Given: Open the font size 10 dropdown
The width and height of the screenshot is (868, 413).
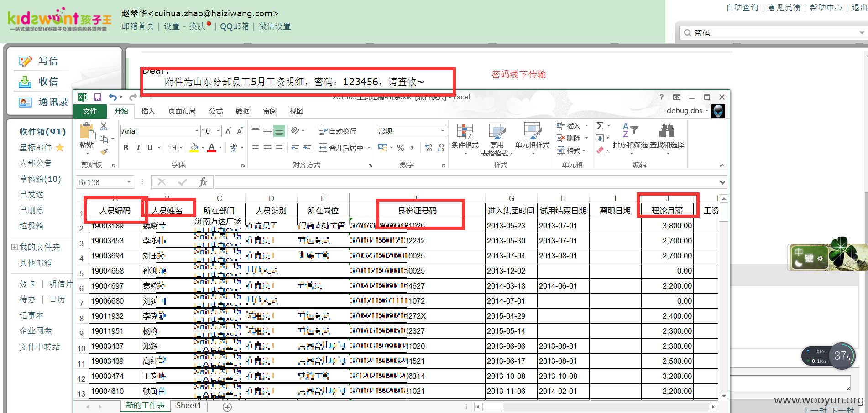Looking at the screenshot, I should [218, 131].
